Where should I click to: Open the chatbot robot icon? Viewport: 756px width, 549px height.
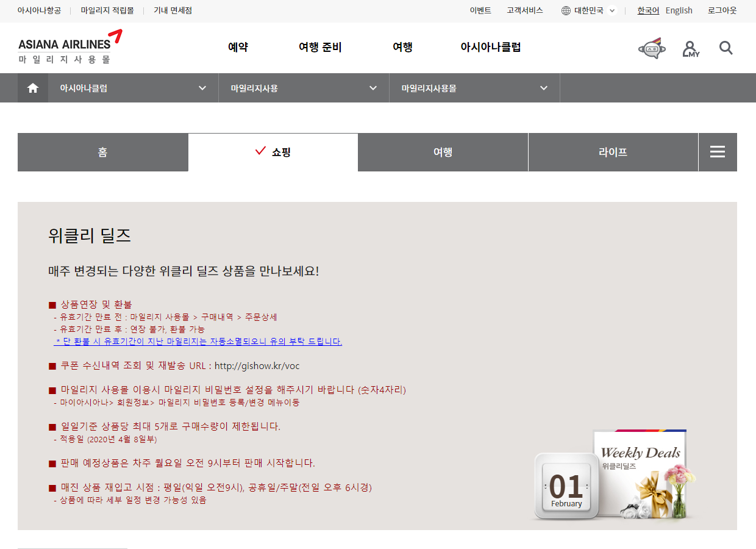(652, 48)
